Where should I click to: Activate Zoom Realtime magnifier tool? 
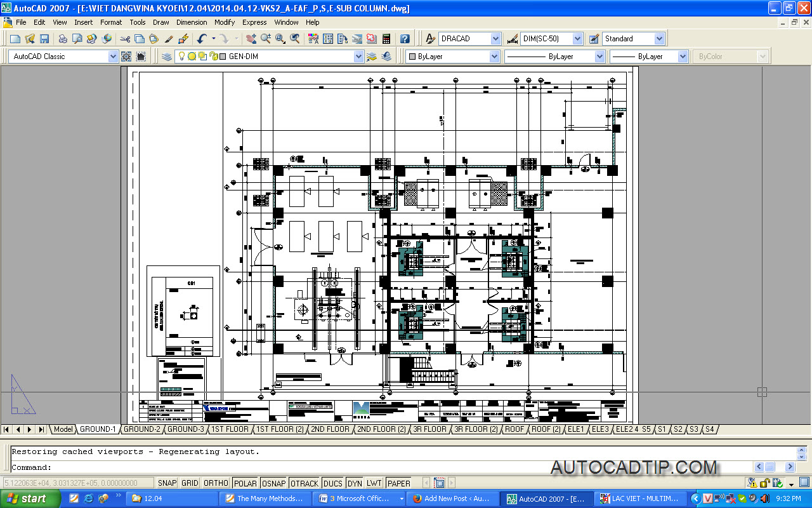[266, 39]
